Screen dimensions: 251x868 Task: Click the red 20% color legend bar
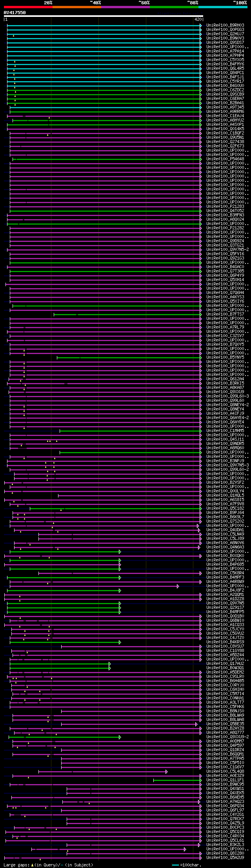point(28,7)
